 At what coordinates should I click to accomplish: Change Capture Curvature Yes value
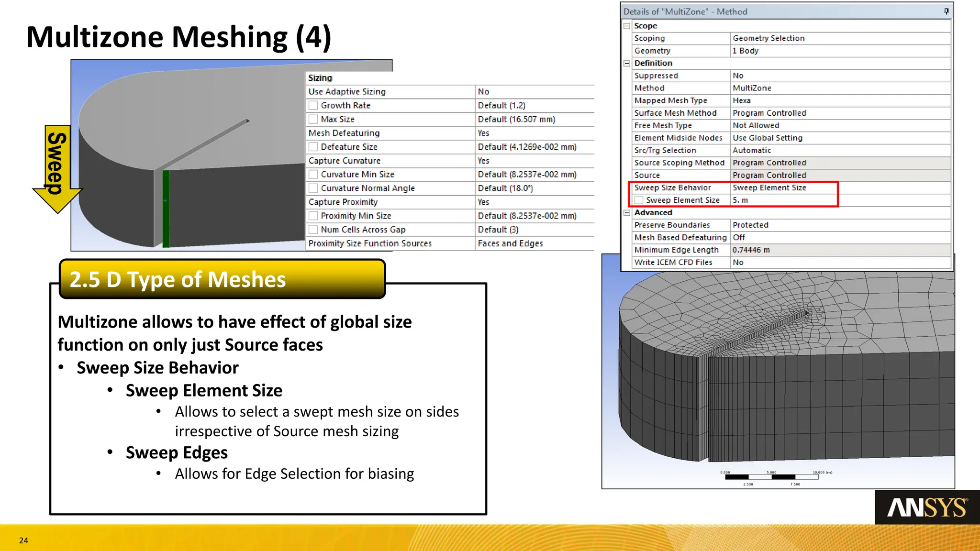(x=535, y=161)
